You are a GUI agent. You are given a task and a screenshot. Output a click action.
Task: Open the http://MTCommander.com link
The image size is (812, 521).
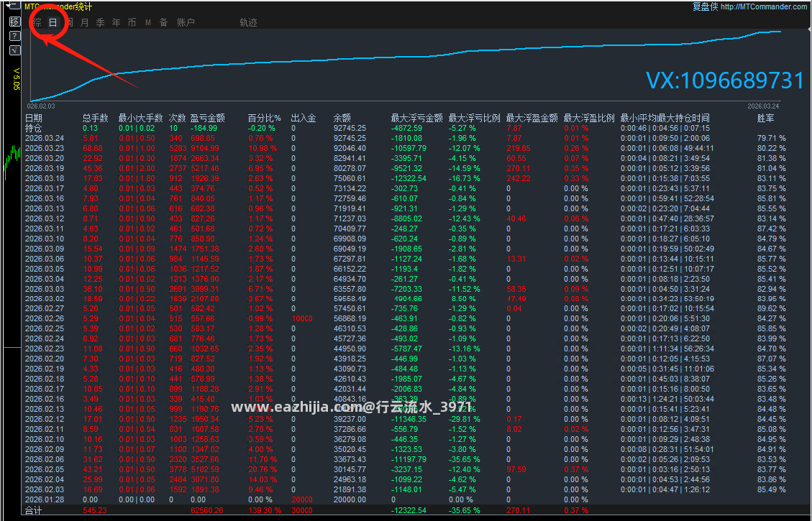point(763,6)
